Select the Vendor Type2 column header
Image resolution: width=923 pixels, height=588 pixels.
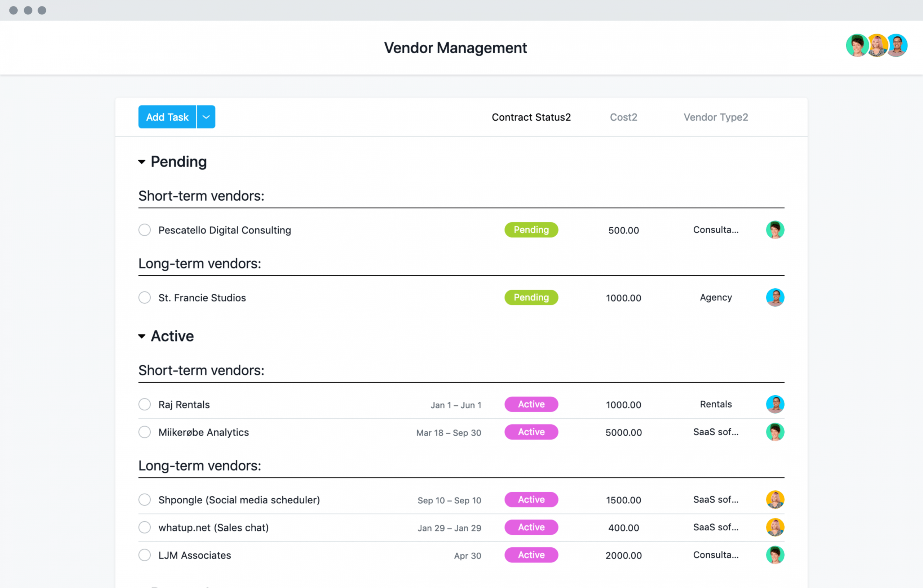pyautogui.click(x=715, y=117)
